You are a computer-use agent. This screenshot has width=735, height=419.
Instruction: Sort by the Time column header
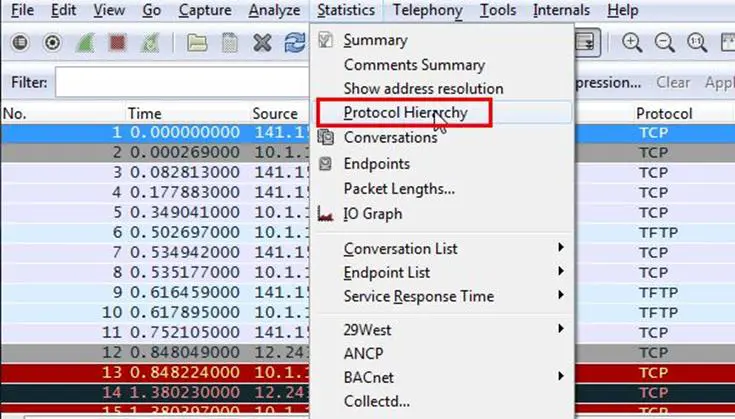[144, 114]
